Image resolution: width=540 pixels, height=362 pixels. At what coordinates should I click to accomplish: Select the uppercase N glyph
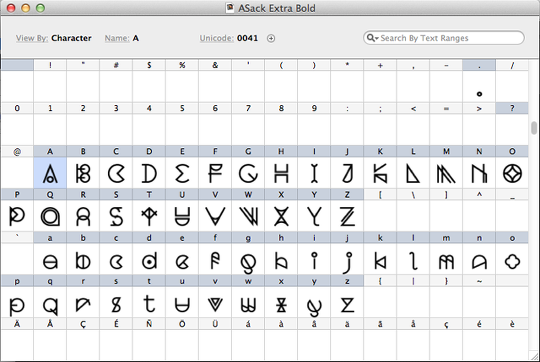coord(479,173)
